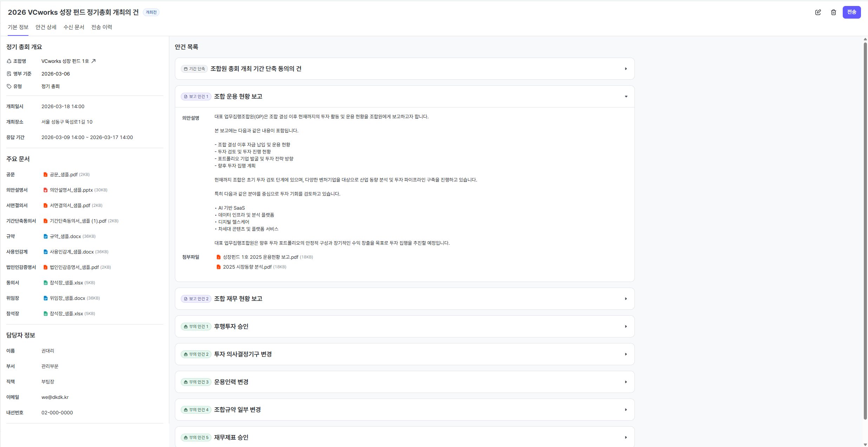The image size is (868, 447).
Task: Expand 투자 의사결정기구 변경 agenda
Action: click(x=626, y=354)
